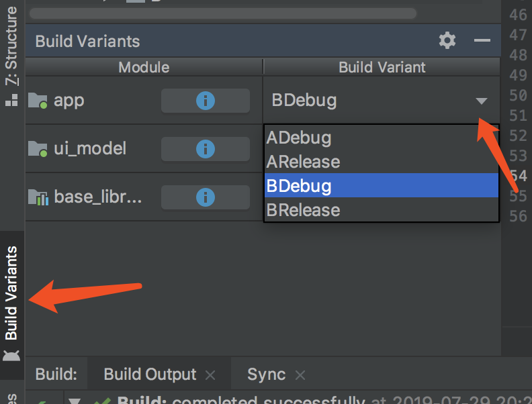
Task: Switch to the Sync tab
Action: (x=266, y=374)
